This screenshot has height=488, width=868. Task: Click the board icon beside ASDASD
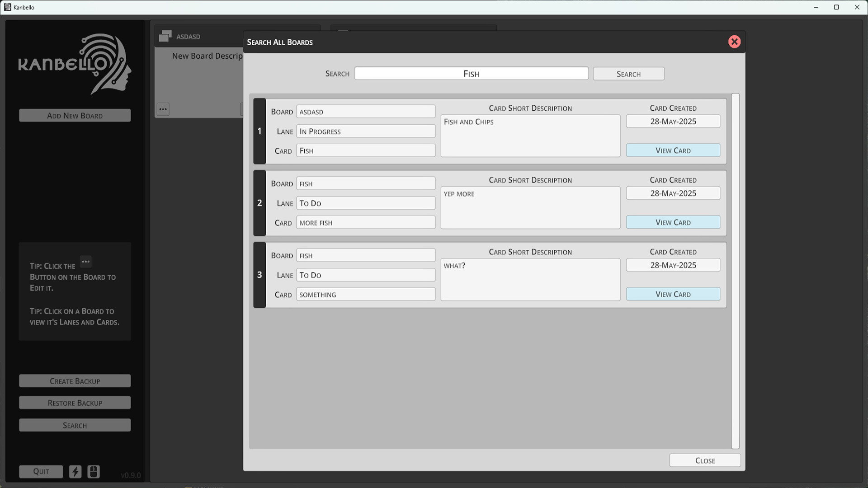[165, 35]
